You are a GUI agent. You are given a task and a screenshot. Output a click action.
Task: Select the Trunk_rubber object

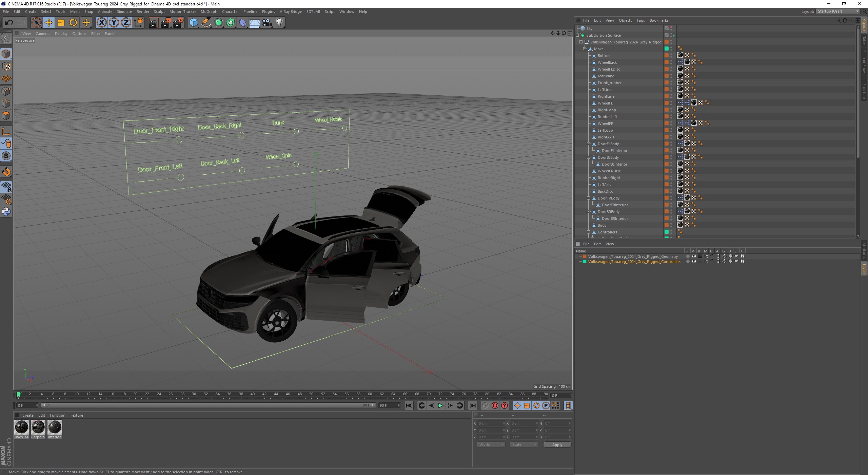click(609, 83)
